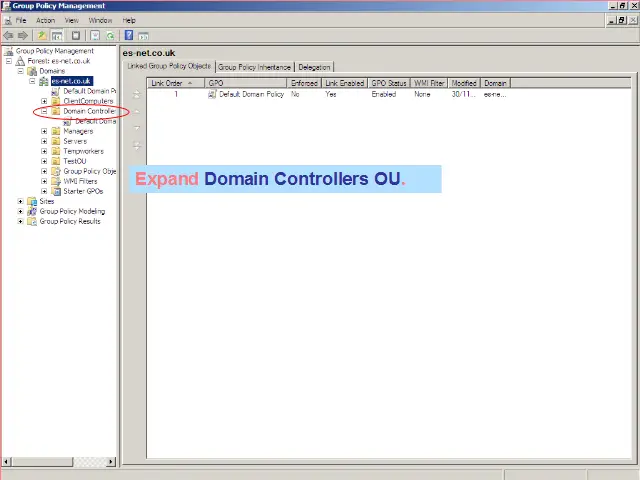Sort list by WMI Filter column header
Image resolution: width=640 pixels, height=480 pixels.
pyautogui.click(x=429, y=83)
